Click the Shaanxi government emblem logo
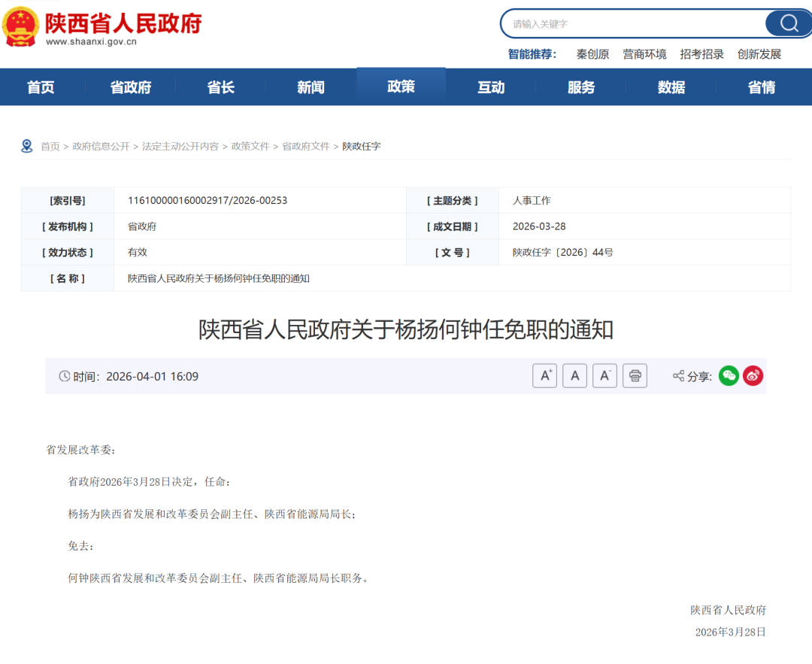Viewport: 812px width, 664px height. tap(22, 25)
